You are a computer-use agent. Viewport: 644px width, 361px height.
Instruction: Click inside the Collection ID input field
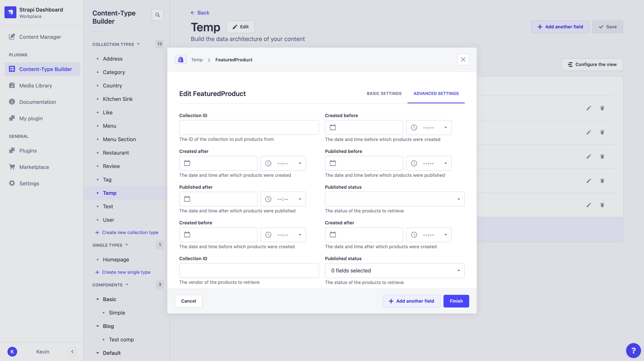pos(249,127)
